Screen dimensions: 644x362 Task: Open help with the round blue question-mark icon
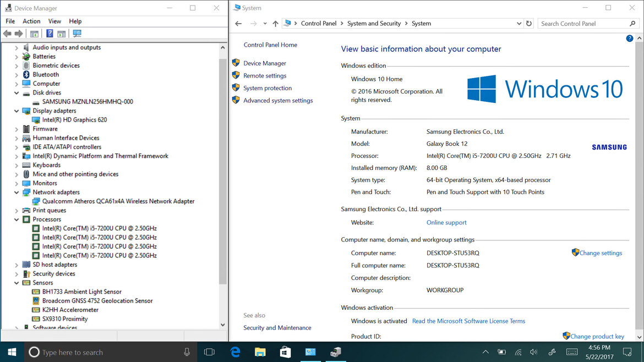point(630,38)
